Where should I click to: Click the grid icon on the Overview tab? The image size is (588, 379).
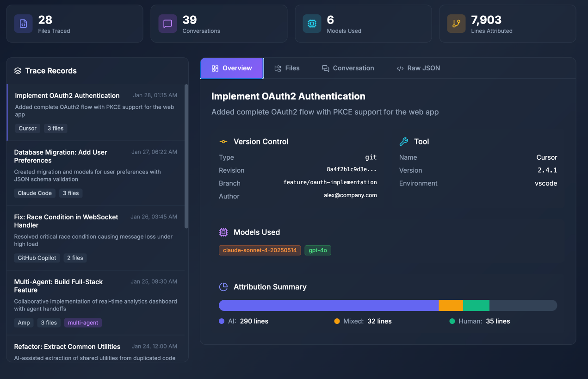click(x=215, y=68)
